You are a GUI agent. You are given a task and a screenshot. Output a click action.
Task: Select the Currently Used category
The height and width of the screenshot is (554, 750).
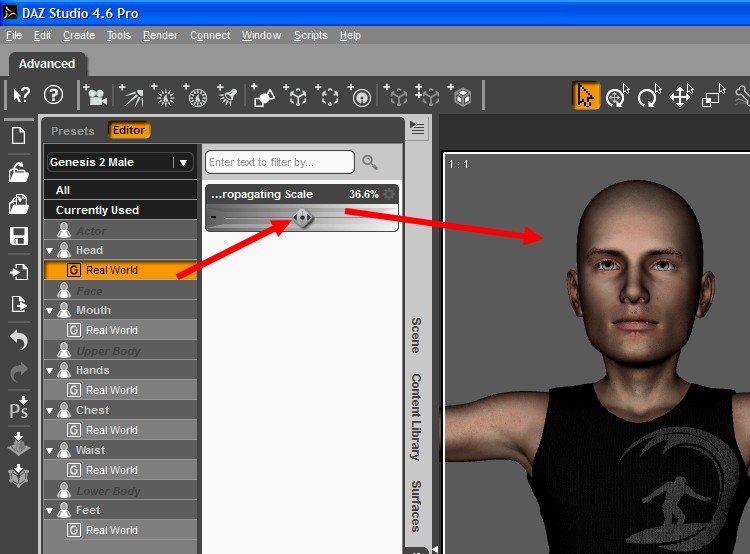click(120, 210)
